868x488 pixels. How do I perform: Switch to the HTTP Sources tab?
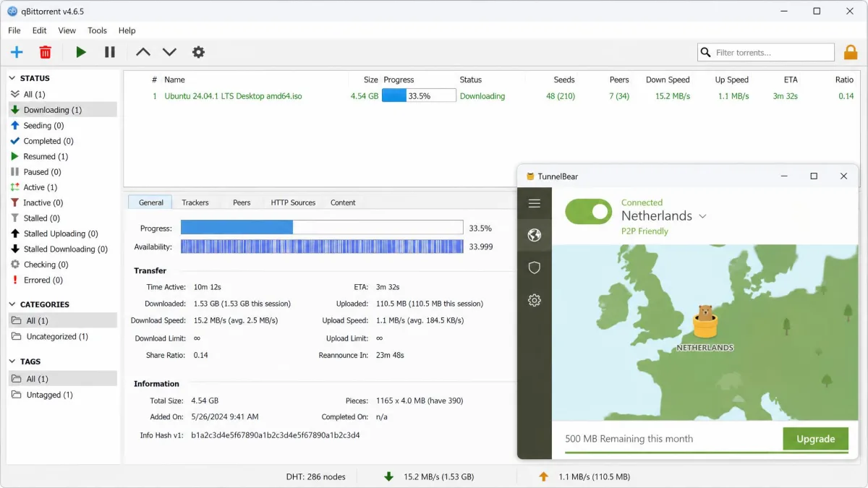tap(293, 202)
